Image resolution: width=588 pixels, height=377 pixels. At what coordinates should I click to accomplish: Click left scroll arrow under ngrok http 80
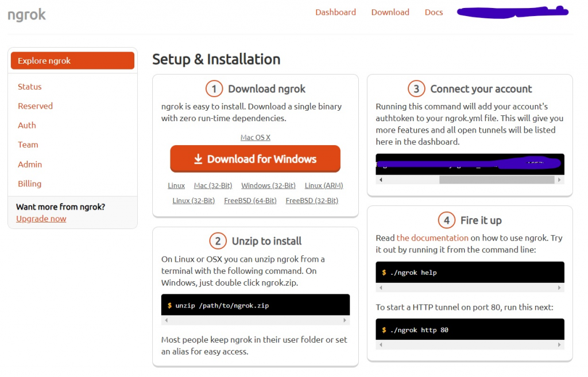pyautogui.click(x=381, y=345)
